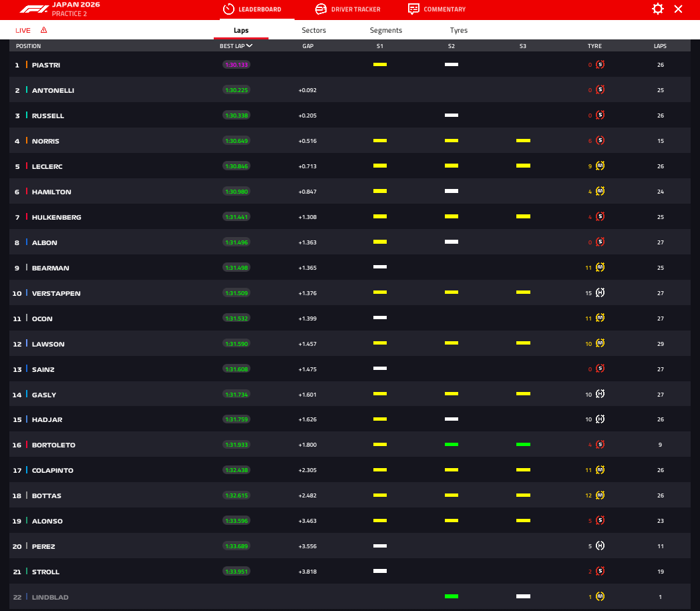Screen dimensions: 700x611
Task: Open the Driver Tracker view
Action: click(348, 9)
